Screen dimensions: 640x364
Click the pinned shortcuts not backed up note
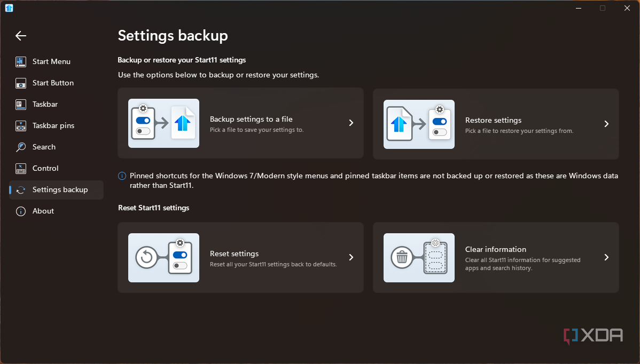click(373, 180)
